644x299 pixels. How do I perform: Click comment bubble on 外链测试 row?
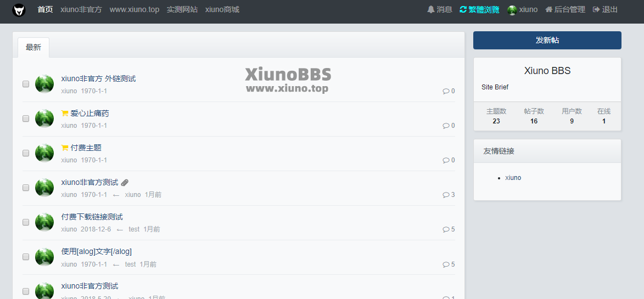[x=446, y=91]
